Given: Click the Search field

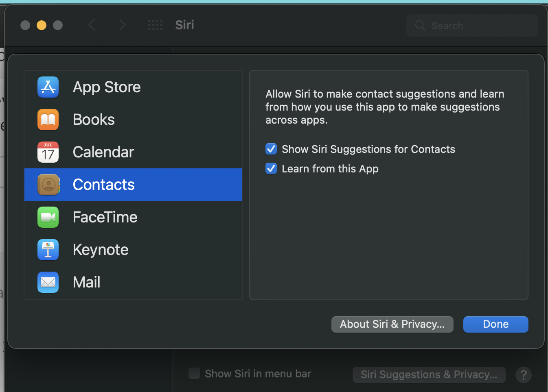Looking at the screenshot, I should [x=472, y=26].
